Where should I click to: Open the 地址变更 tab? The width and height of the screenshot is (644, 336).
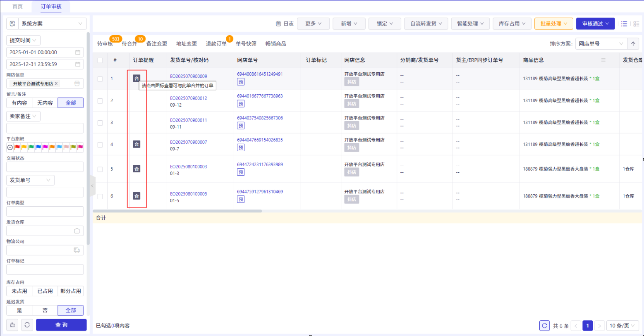(x=187, y=44)
